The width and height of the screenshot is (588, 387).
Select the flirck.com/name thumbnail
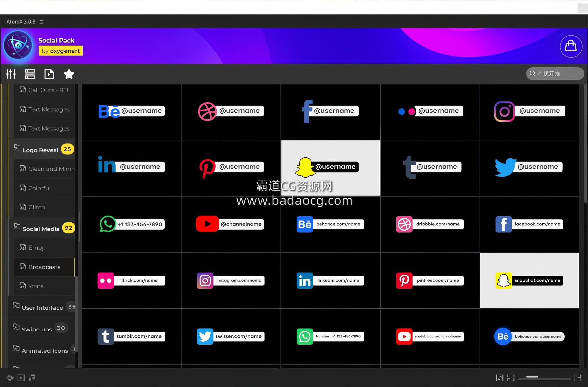pos(131,281)
